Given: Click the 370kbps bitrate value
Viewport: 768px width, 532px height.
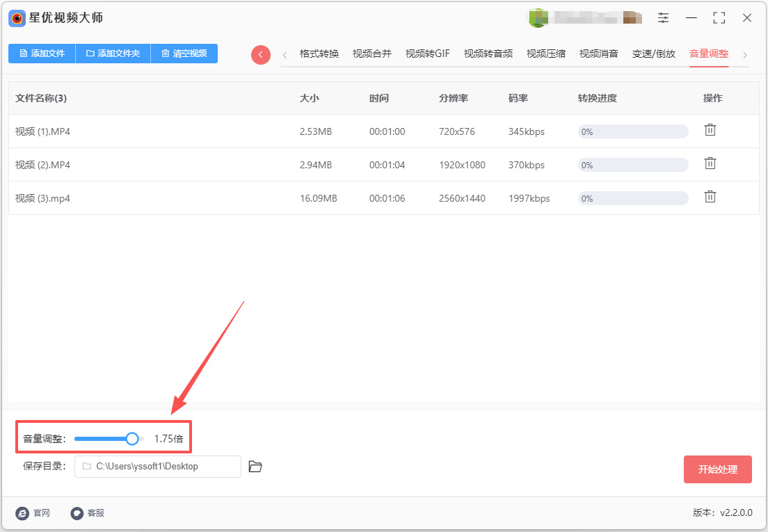Looking at the screenshot, I should (x=527, y=165).
